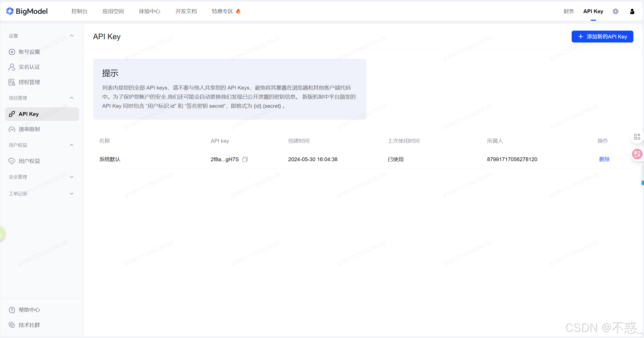Select API Key in sidebar
The height and width of the screenshot is (338, 644).
[x=28, y=114]
